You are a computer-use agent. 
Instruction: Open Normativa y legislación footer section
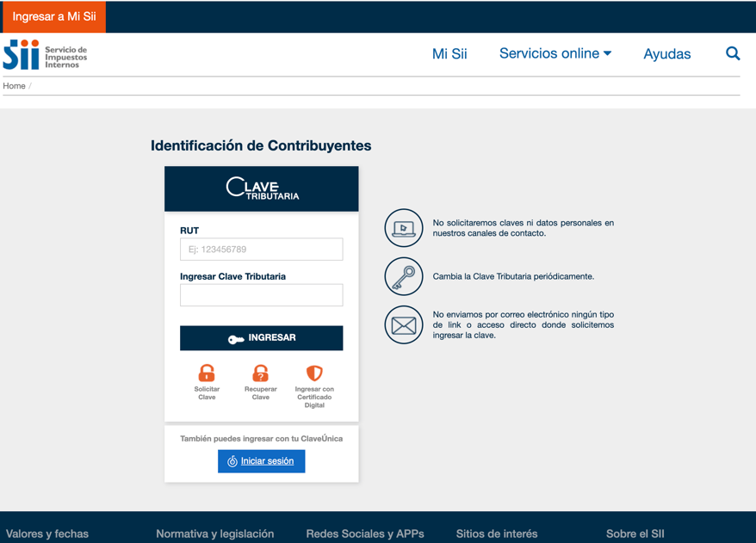click(214, 534)
